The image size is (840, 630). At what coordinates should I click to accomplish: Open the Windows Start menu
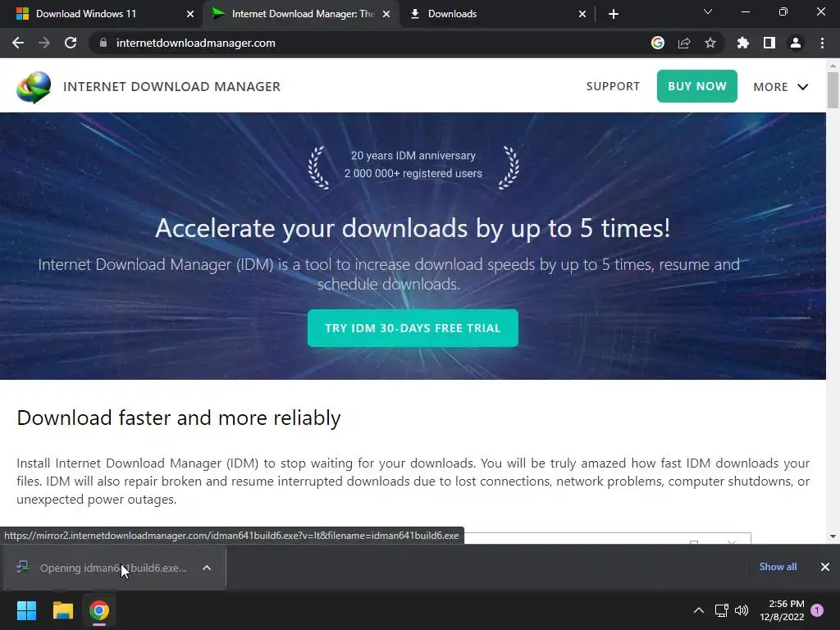pos(26,610)
